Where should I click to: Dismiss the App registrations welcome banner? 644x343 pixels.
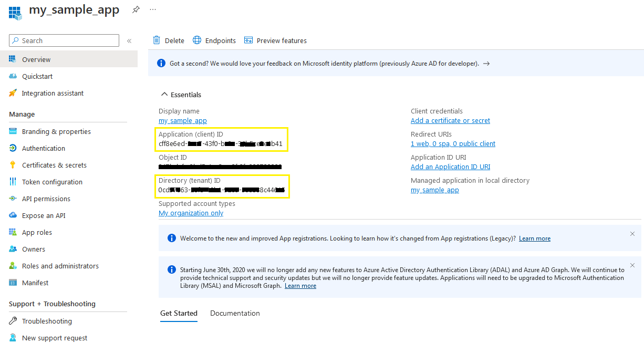point(632,234)
